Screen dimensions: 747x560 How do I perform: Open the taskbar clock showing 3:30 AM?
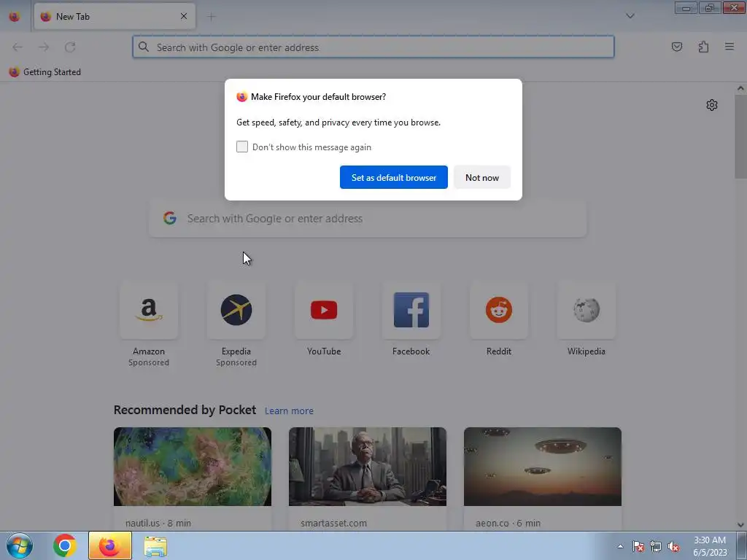point(710,546)
